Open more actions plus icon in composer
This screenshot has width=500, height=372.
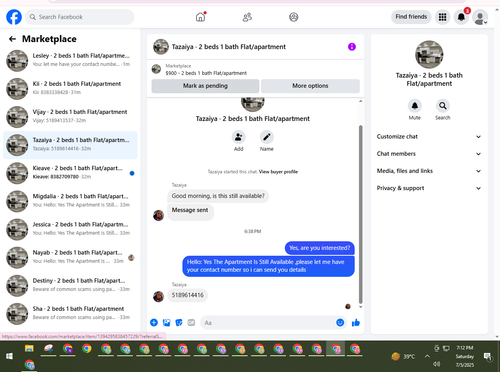[154, 322]
